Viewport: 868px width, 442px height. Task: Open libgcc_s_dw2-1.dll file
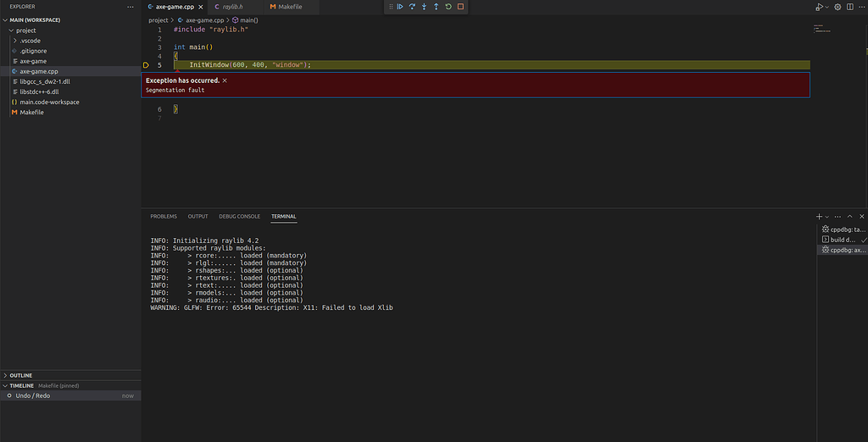[45, 81]
